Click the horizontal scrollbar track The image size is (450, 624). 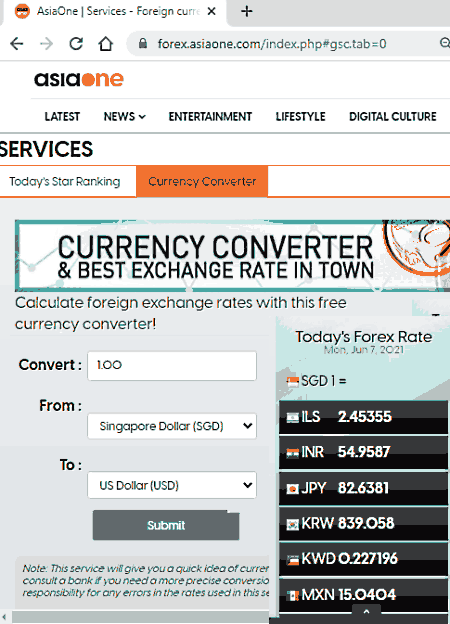click(139, 618)
